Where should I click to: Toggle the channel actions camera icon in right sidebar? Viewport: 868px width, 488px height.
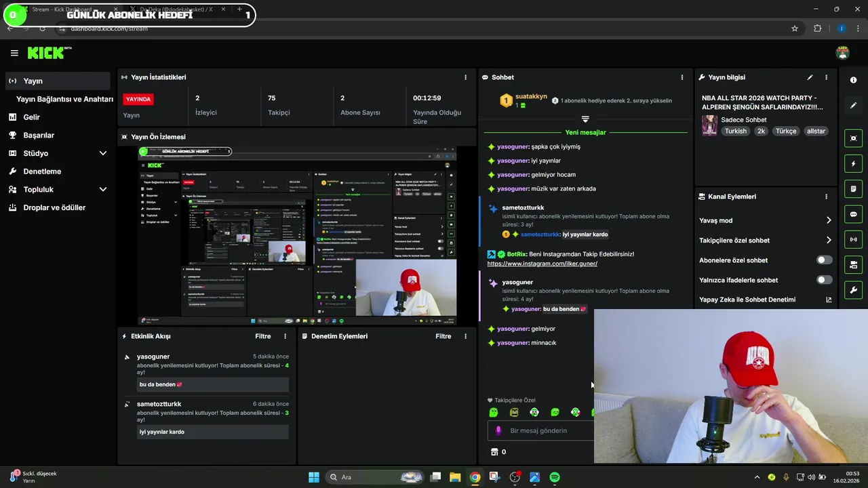[x=853, y=264]
